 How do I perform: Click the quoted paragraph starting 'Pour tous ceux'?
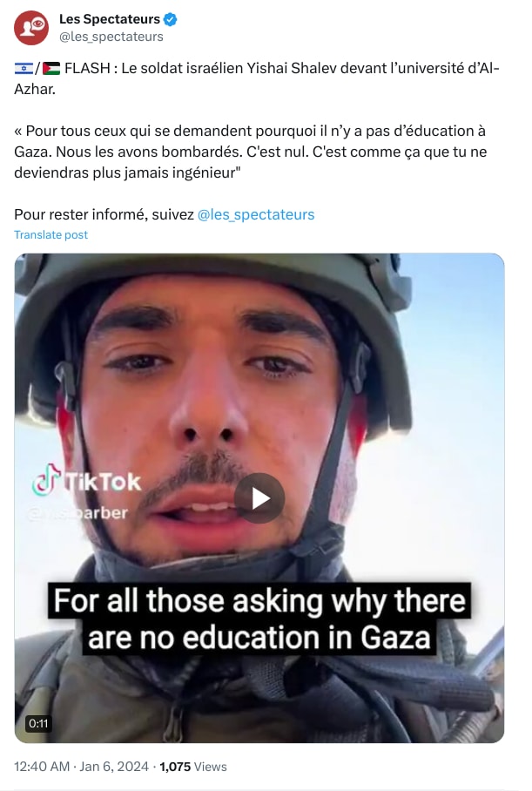[x=250, y=152]
